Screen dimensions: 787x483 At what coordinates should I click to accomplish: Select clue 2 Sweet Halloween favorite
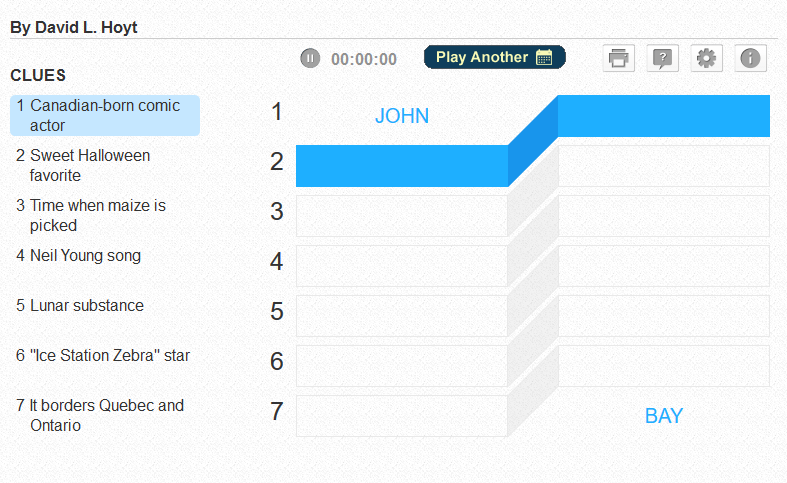105,165
